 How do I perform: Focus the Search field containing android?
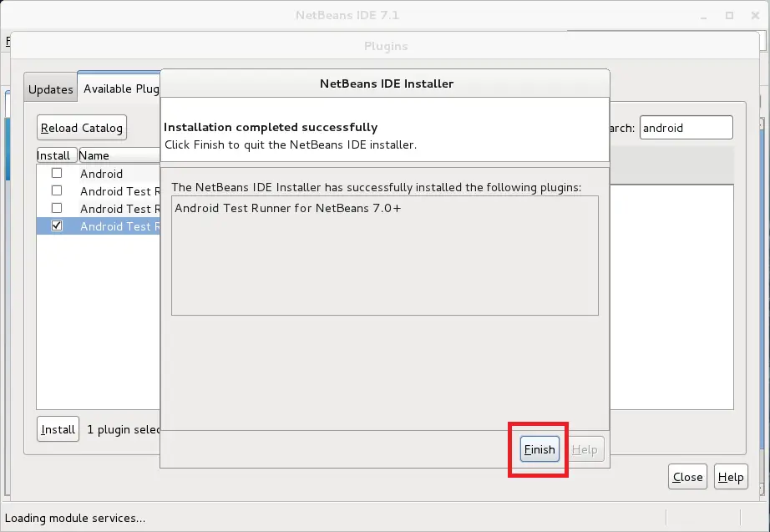[x=686, y=128]
